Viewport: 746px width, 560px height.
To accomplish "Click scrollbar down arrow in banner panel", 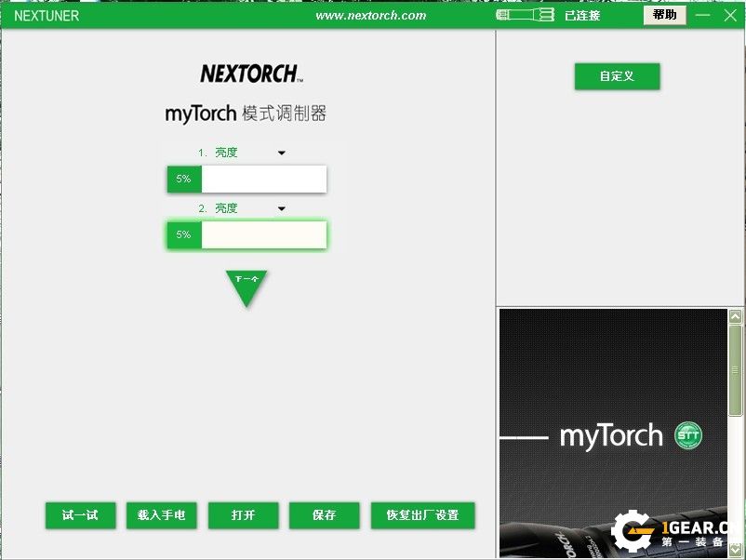I will (736, 550).
